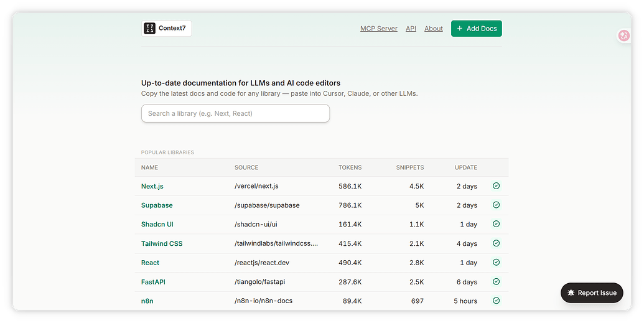The width and height of the screenshot is (644, 323).
Task: Open the Supabase library
Action: pos(157,205)
